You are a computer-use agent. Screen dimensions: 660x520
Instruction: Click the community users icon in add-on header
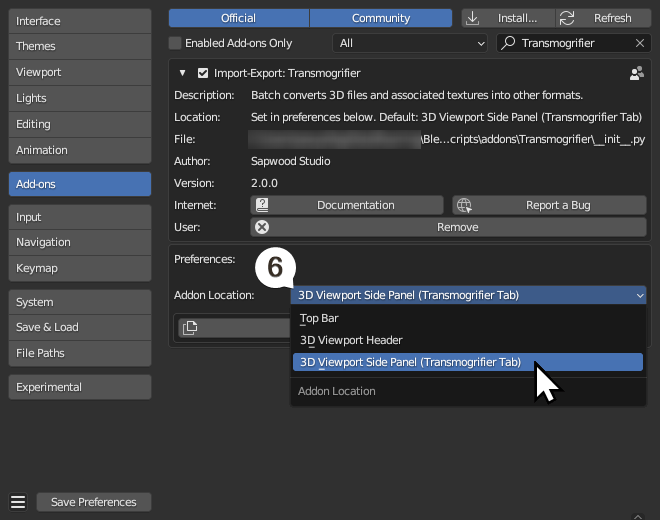(x=636, y=73)
